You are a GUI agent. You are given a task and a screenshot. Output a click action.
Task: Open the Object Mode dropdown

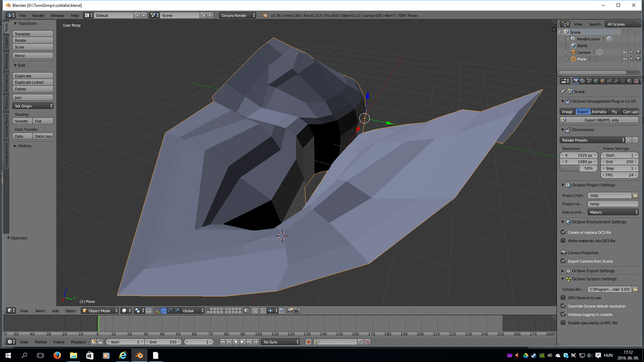click(100, 310)
